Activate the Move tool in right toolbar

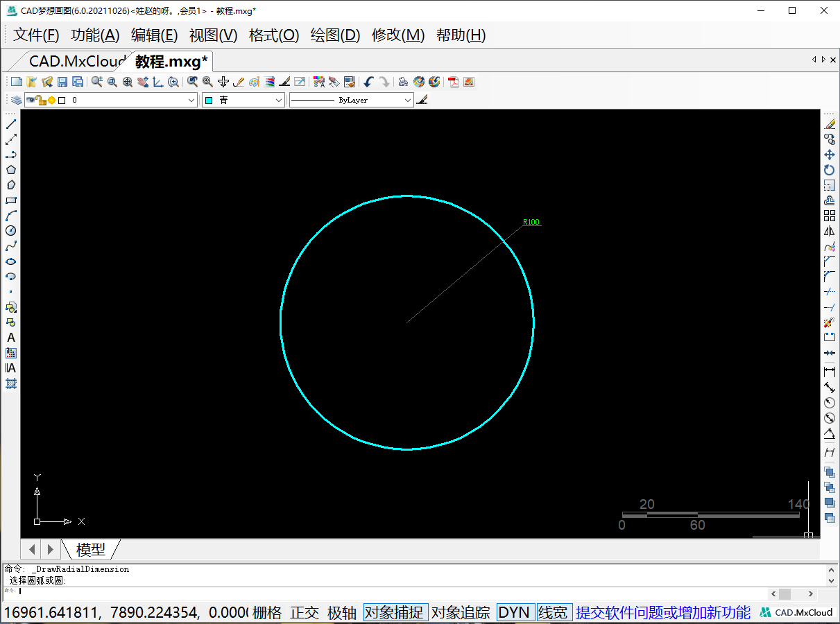[x=829, y=155]
